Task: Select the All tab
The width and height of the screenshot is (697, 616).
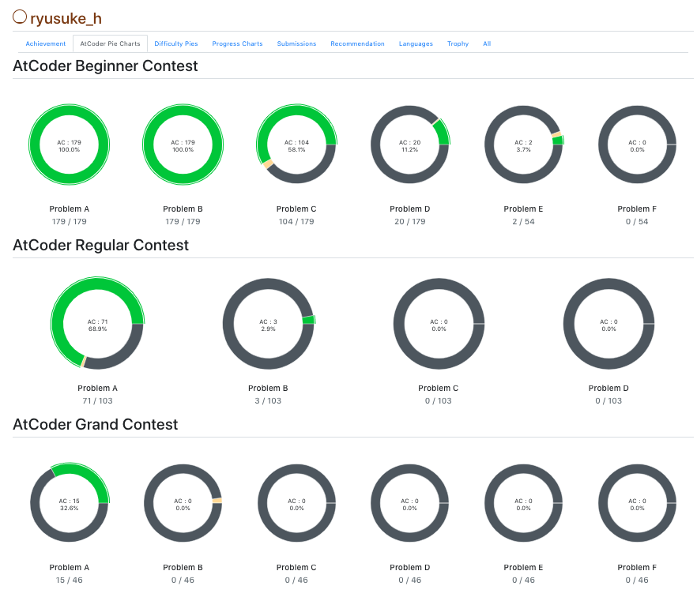Action: [487, 43]
